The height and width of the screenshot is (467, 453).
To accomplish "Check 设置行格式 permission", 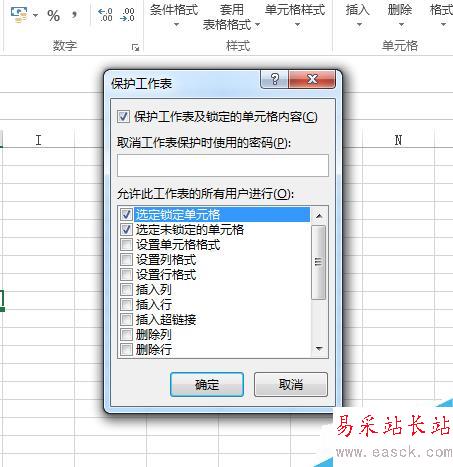I will pos(126,274).
